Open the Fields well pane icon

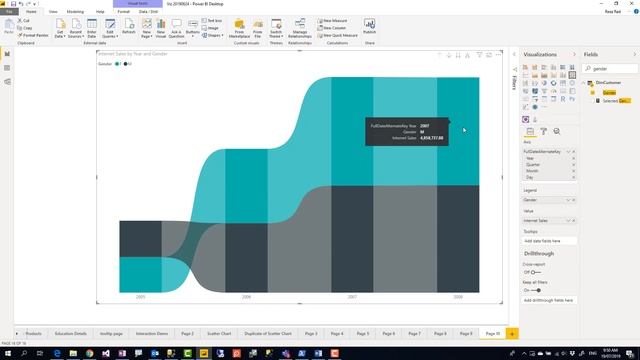pyautogui.click(x=530, y=131)
